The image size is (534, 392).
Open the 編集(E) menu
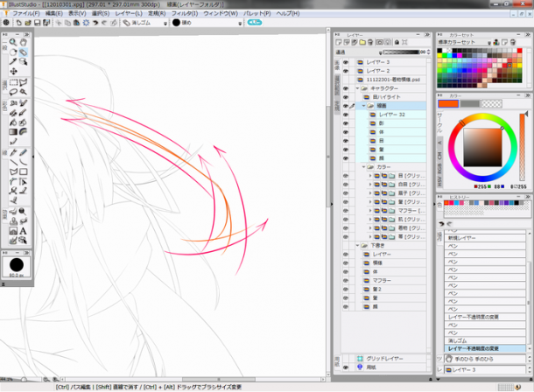point(53,13)
